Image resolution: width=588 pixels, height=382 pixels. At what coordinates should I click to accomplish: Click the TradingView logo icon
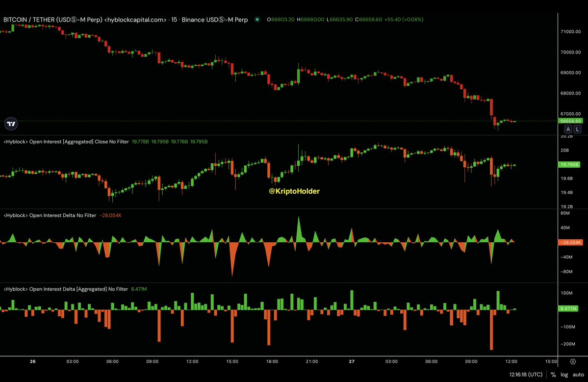point(11,124)
